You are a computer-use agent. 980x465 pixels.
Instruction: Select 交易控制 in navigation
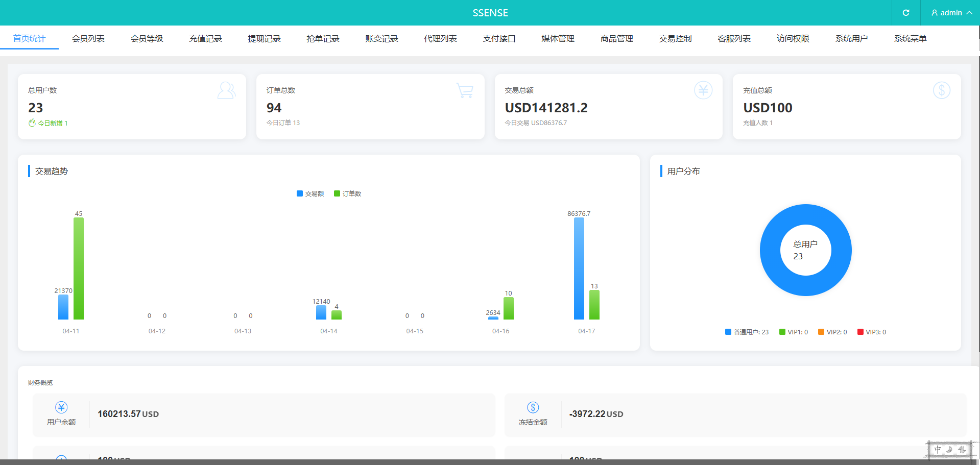coord(675,38)
